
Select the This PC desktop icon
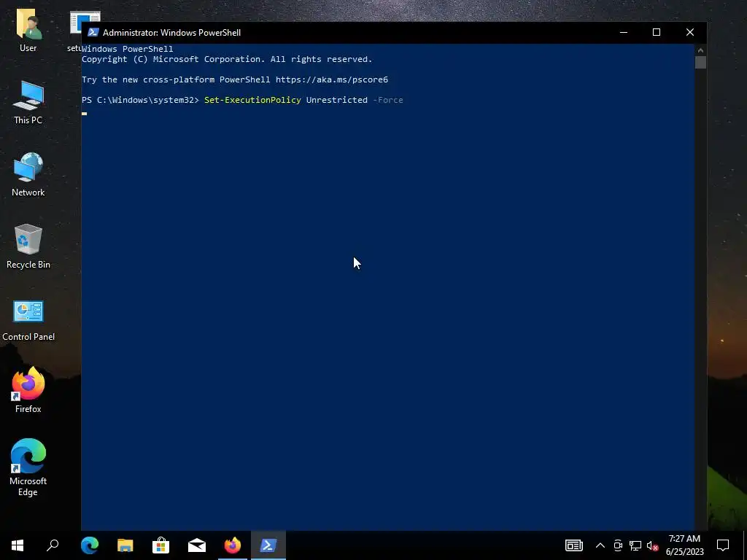tap(28, 102)
